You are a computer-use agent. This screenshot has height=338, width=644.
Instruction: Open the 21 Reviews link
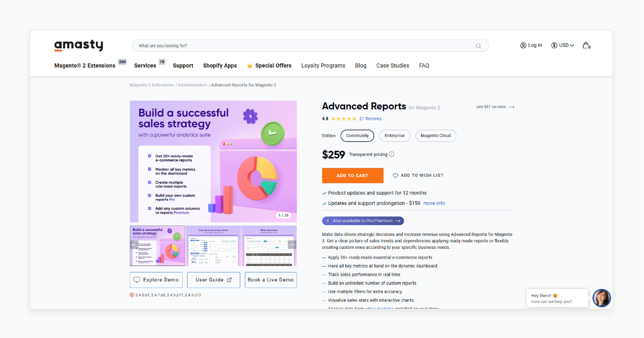pos(370,119)
